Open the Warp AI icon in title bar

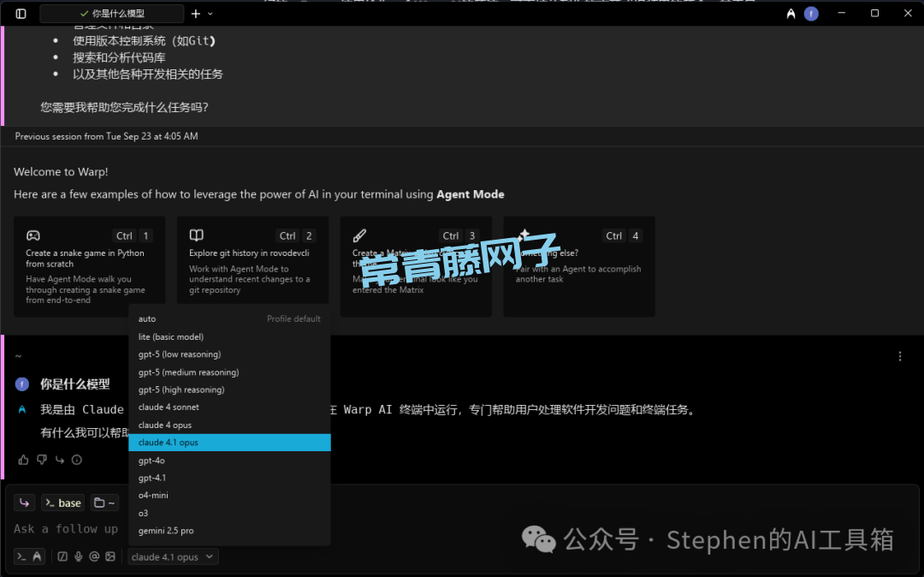pos(791,14)
